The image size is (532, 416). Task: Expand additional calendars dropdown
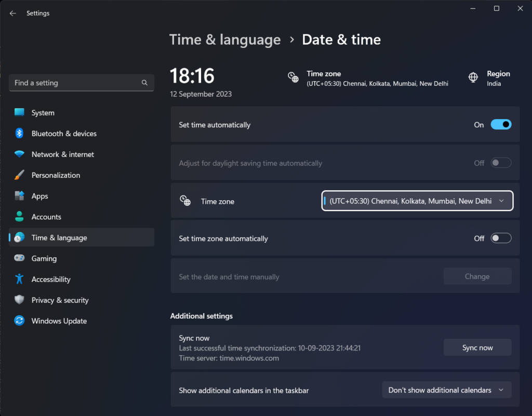(446, 389)
